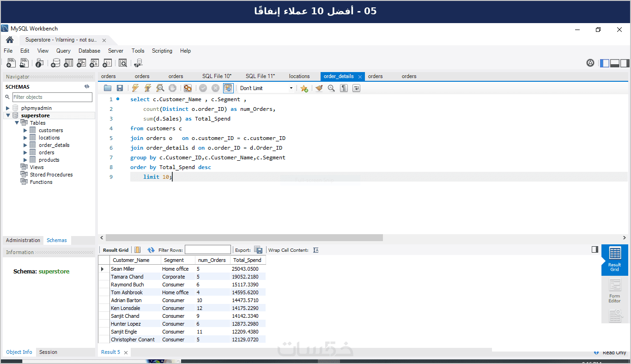Viewport: 631px width, 364px height.
Task: Rollback transaction X icon
Action: click(215, 88)
